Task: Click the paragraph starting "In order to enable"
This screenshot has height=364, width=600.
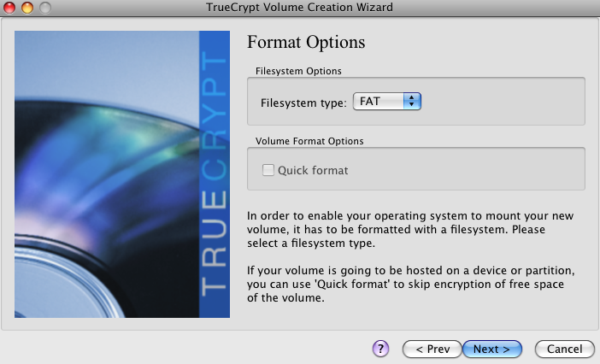Action: 410,229
